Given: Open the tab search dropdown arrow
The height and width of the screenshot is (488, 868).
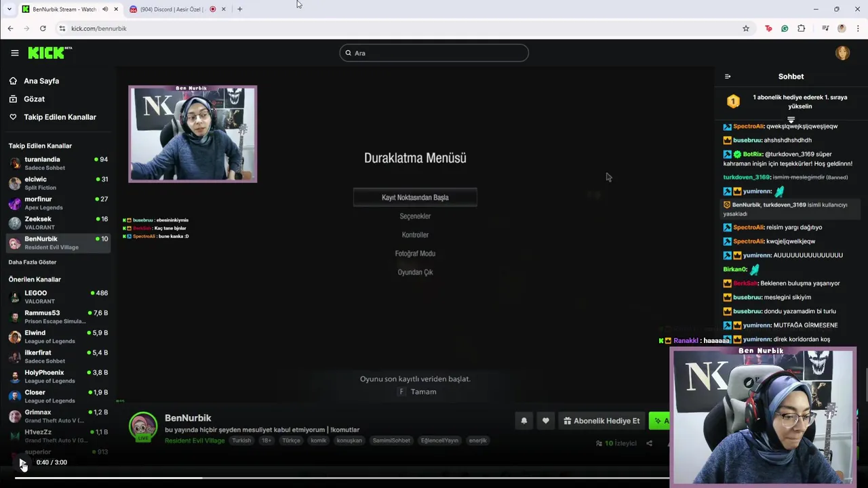Looking at the screenshot, I should [x=9, y=9].
